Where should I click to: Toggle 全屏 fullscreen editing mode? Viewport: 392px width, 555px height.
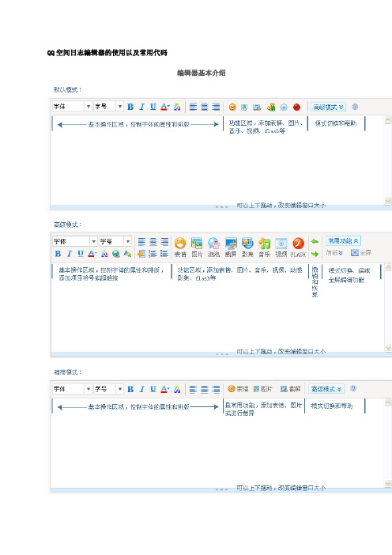[361, 252]
